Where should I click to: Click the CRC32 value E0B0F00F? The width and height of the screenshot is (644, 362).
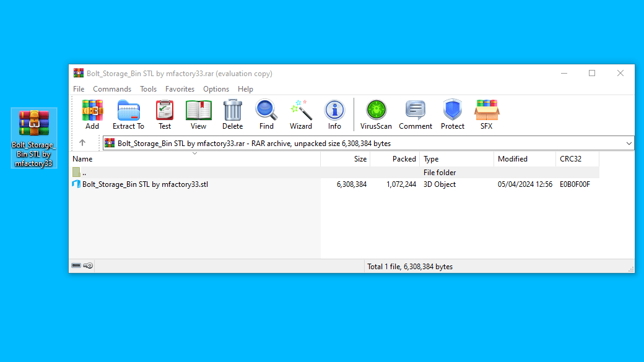point(575,184)
